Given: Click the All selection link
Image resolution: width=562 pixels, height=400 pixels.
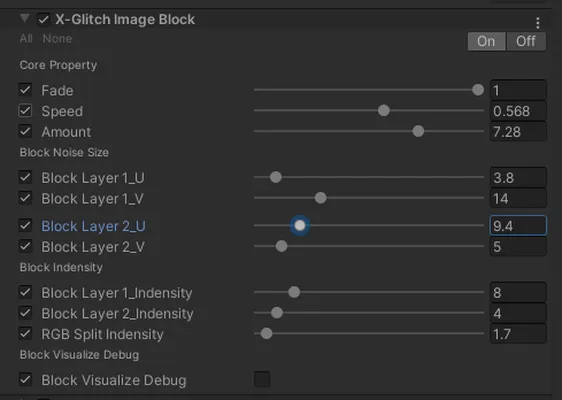Looking at the screenshot, I should pos(26,38).
